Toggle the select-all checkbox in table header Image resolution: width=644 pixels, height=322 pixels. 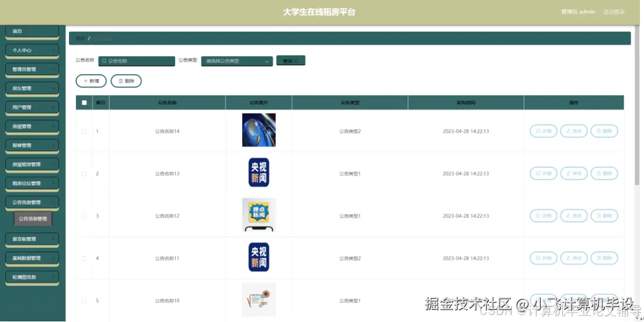click(84, 103)
